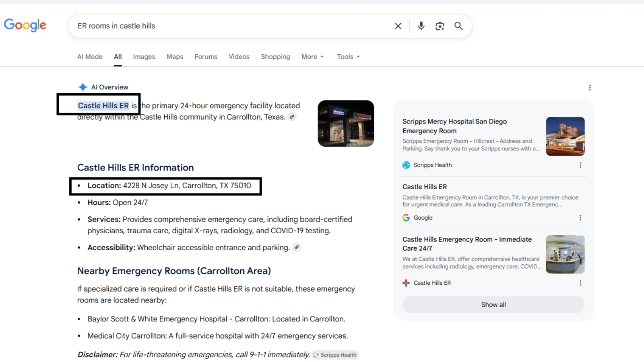Click Baylor Scott & White Emergency Hospital item
Image resolution: width=644 pixels, height=362 pixels.
[x=216, y=319]
